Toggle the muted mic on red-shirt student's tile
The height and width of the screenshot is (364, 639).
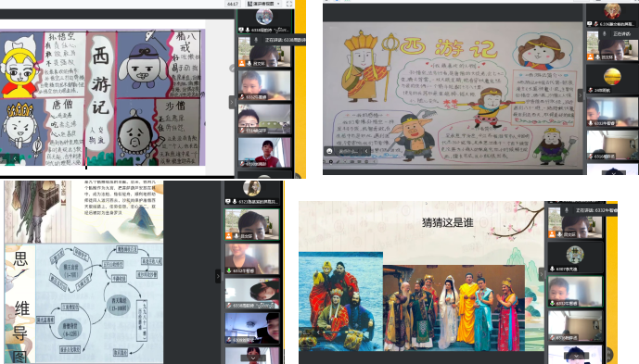pos(242,164)
